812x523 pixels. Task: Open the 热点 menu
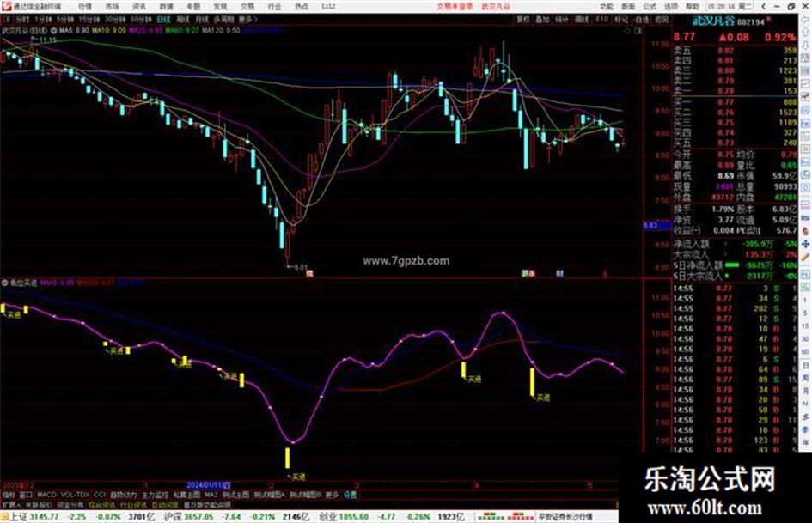coord(301,7)
